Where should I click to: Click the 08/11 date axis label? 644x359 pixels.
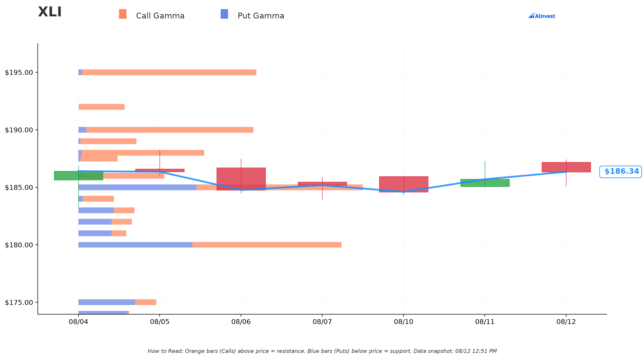point(485,322)
